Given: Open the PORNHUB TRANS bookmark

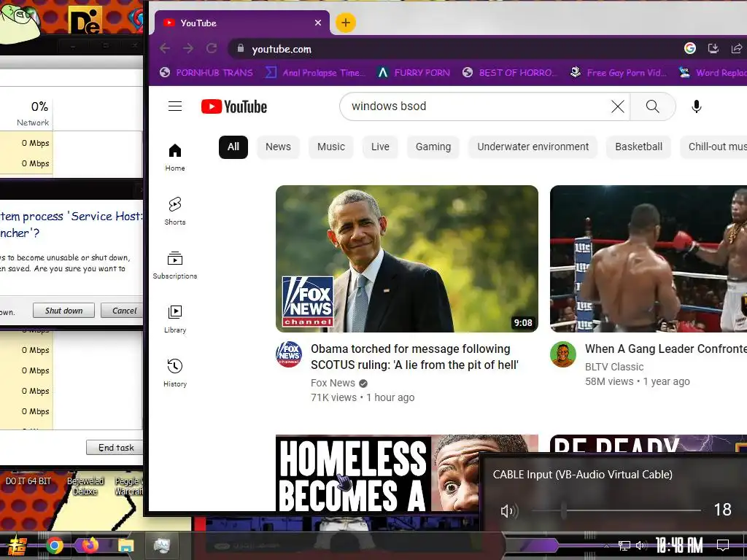Looking at the screenshot, I should 206,72.
